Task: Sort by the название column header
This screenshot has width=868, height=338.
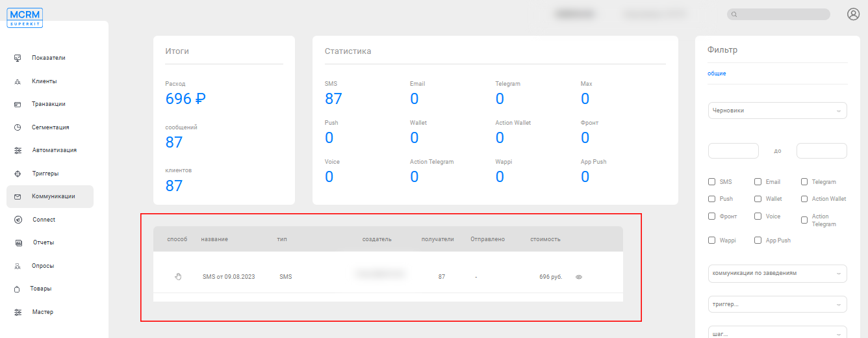Action: [x=214, y=239]
